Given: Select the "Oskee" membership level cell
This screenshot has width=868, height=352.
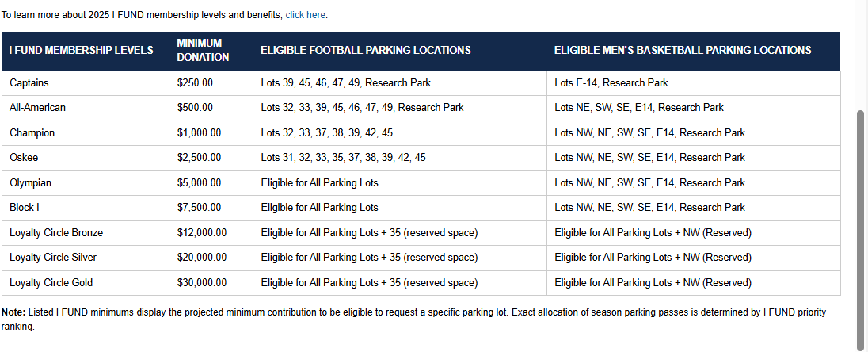Looking at the screenshot, I should click(x=25, y=158).
